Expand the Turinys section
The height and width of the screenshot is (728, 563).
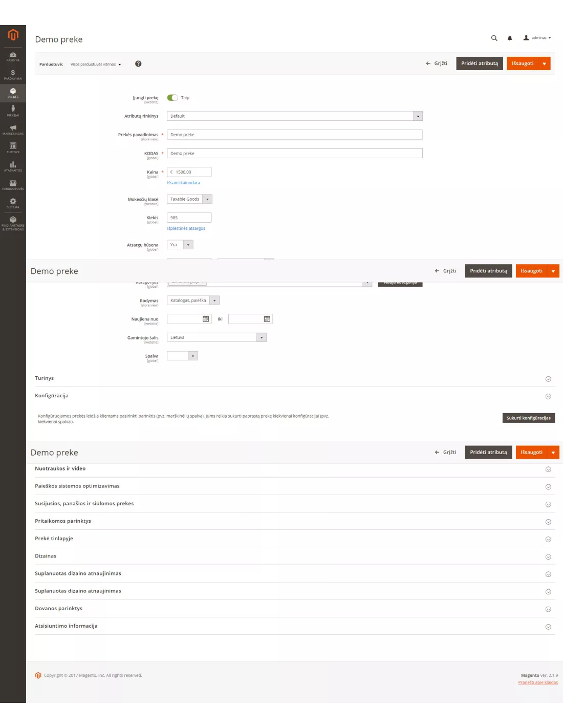295,378
